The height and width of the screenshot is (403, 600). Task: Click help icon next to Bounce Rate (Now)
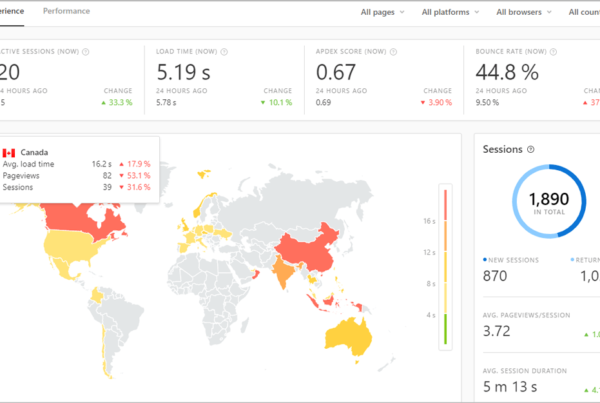[x=553, y=52]
